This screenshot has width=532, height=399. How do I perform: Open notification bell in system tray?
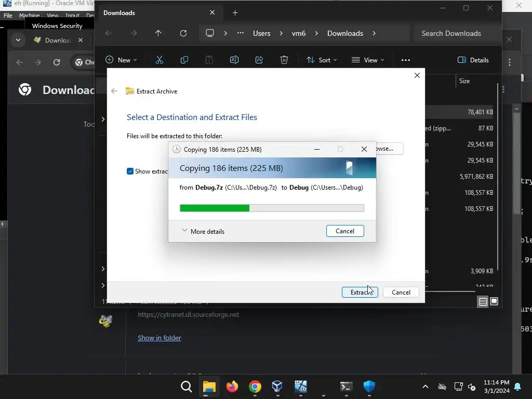(518, 387)
